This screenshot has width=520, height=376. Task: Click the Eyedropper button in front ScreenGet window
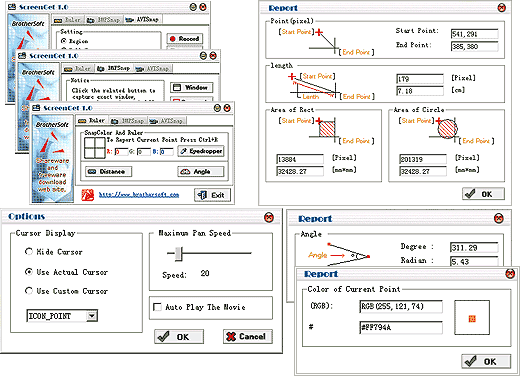point(201,151)
